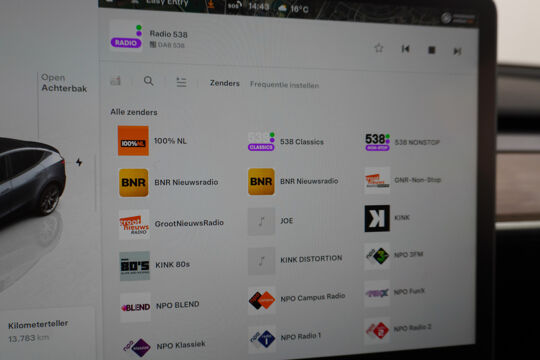
Task: Mark Radio 538 as favorite with star
Action: click(x=379, y=48)
